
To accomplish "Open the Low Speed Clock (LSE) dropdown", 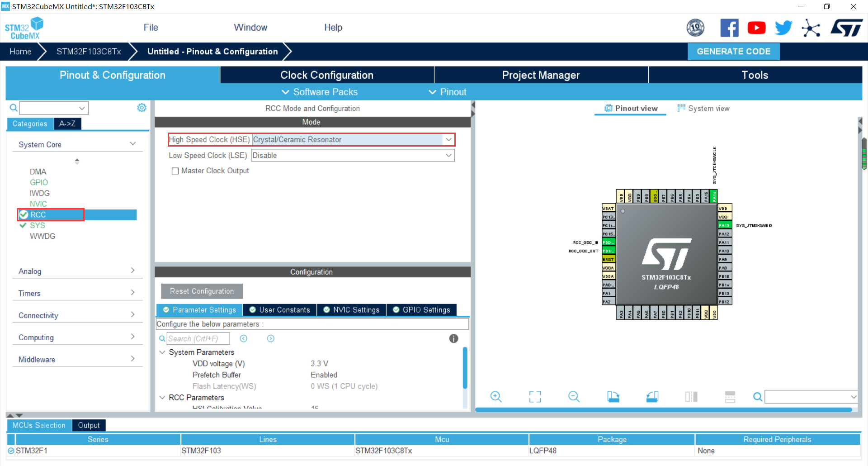I will coord(448,155).
